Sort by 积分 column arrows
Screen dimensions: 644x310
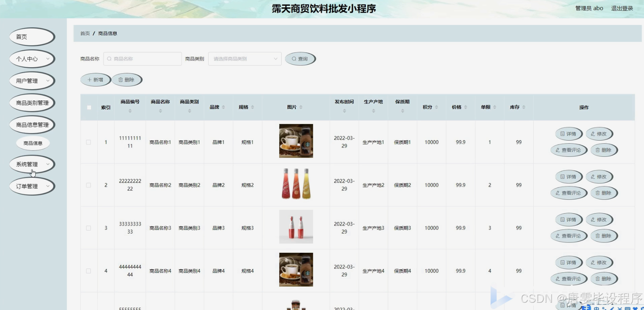(436, 107)
